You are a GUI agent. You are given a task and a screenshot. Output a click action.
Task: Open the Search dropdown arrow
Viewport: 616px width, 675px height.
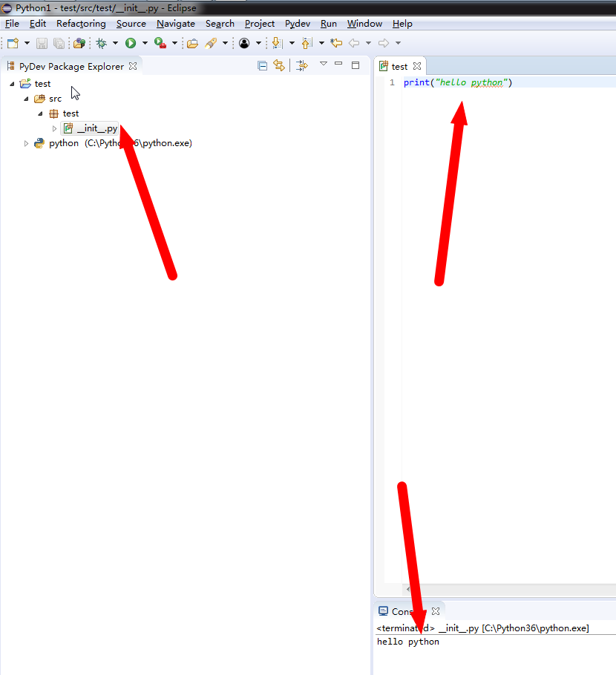click(225, 43)
